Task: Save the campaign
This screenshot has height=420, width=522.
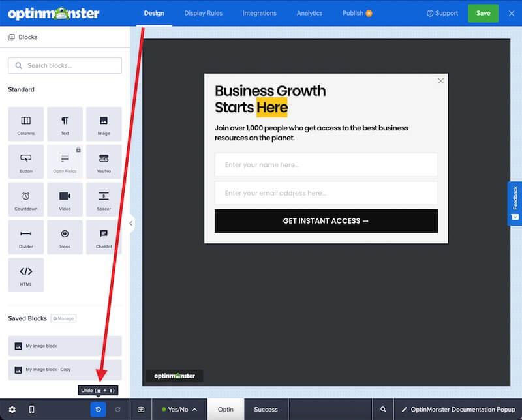Action: (483, 13)
